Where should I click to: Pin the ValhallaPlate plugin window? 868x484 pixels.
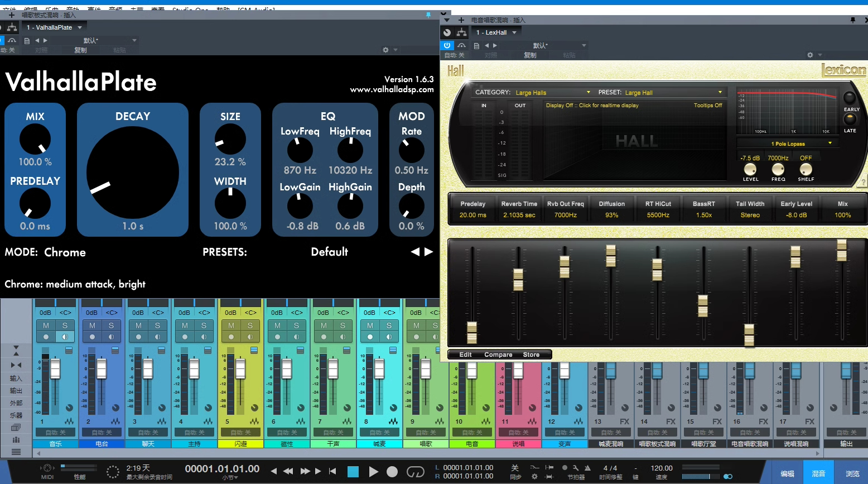click(x=428, y=15)
